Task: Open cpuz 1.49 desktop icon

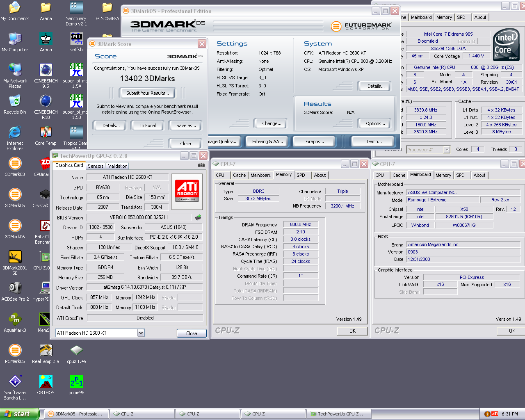Action: pos(76,354)
